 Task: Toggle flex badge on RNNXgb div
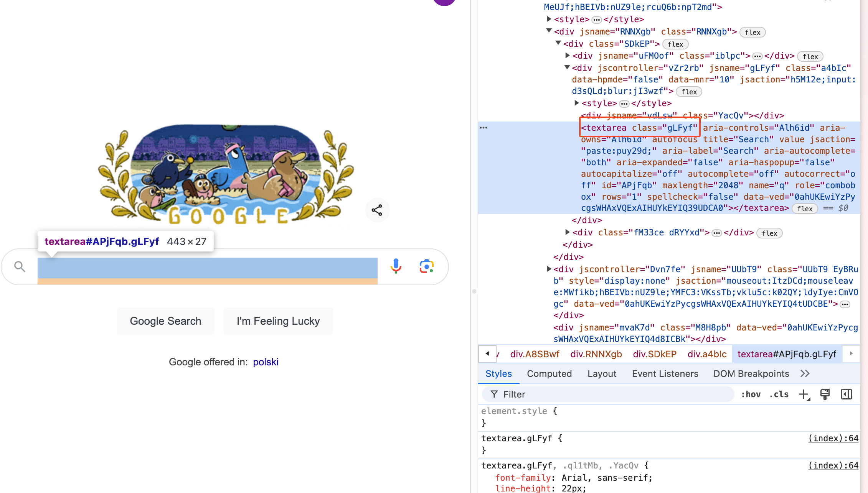(752, 33)
